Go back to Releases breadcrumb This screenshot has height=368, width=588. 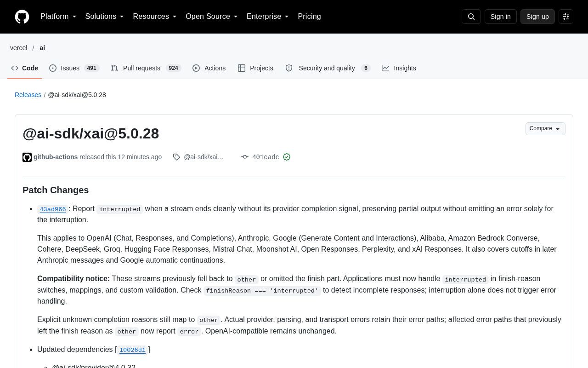[28, 95]
